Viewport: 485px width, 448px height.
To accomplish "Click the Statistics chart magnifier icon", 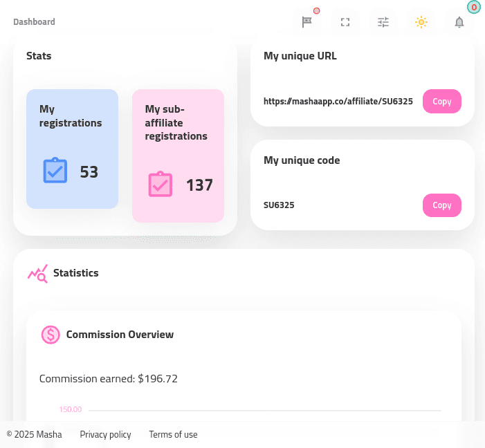I will click(37, 274).
